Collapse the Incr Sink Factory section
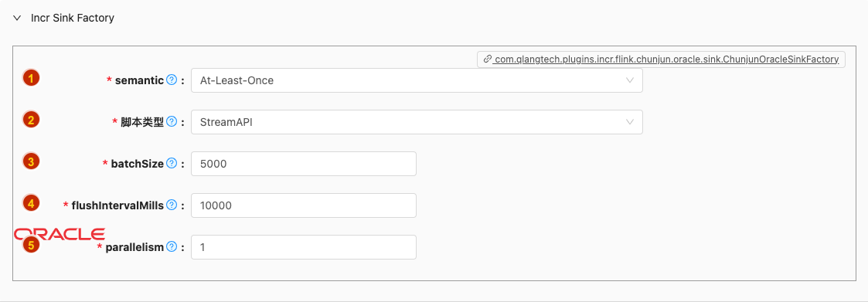The image size is (868, 302). pos(17,18)
